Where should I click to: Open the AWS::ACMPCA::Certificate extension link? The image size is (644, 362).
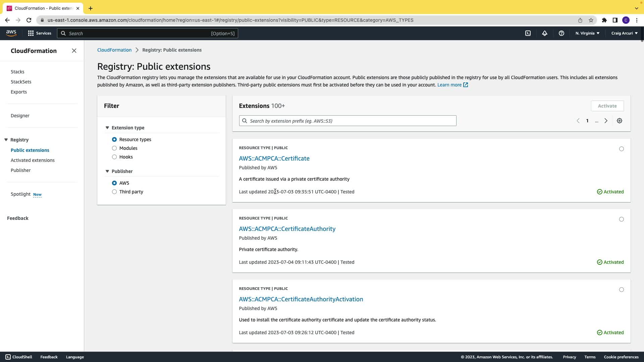coord(274,158)
